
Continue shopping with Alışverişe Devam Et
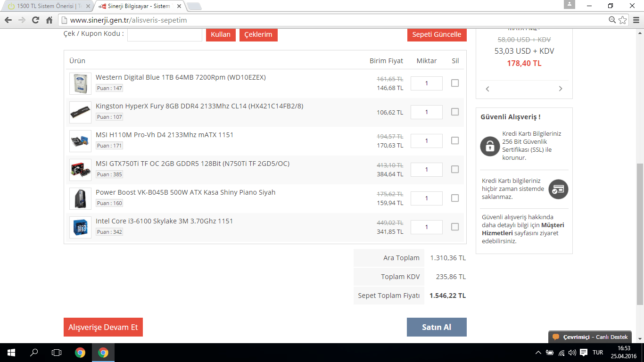point(103,327)
